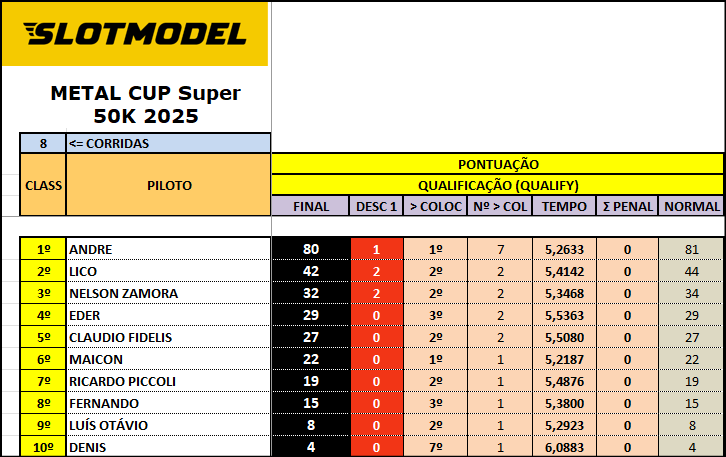Click the corridas count cell showing 8
Screen dimensions: 726x457
click(43, 143)
